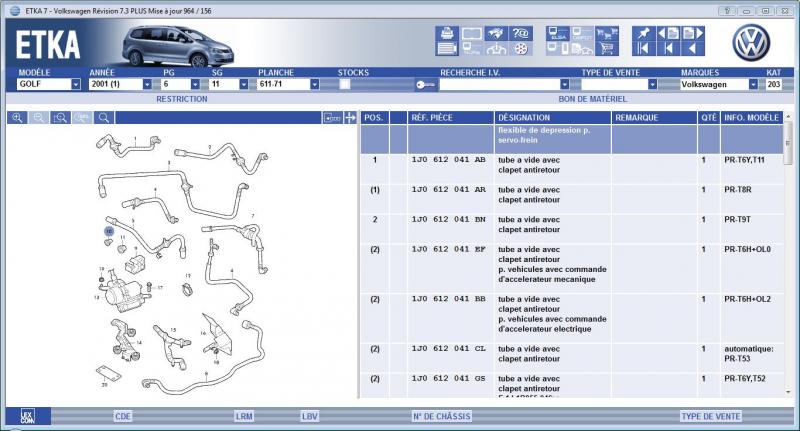Click the parts list vertical scrollbar thumb

[788, 145]
